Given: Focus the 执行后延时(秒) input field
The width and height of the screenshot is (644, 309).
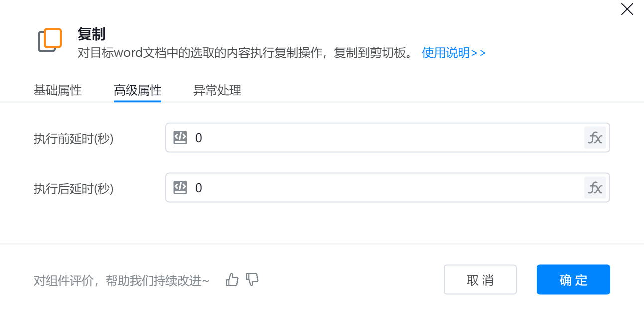Looking at the screenshot, I should click(x=384, y=188).
